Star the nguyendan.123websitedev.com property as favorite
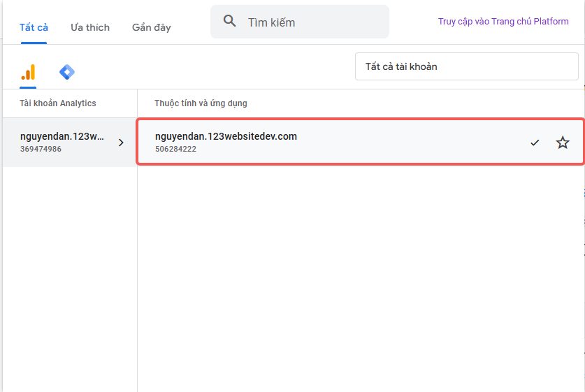Viewport: 585px width, 392px height. point(563,143)
